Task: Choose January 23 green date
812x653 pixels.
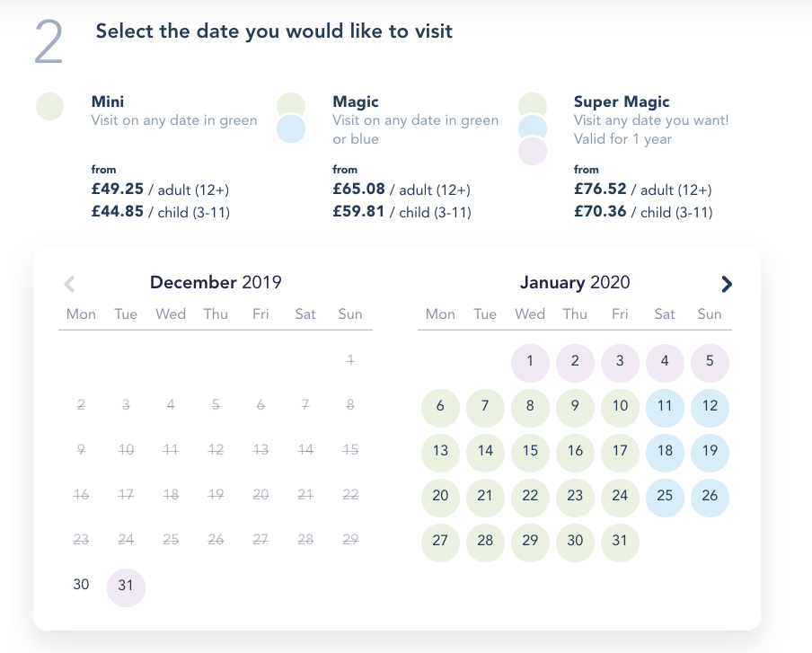Action: coord(575,496)
